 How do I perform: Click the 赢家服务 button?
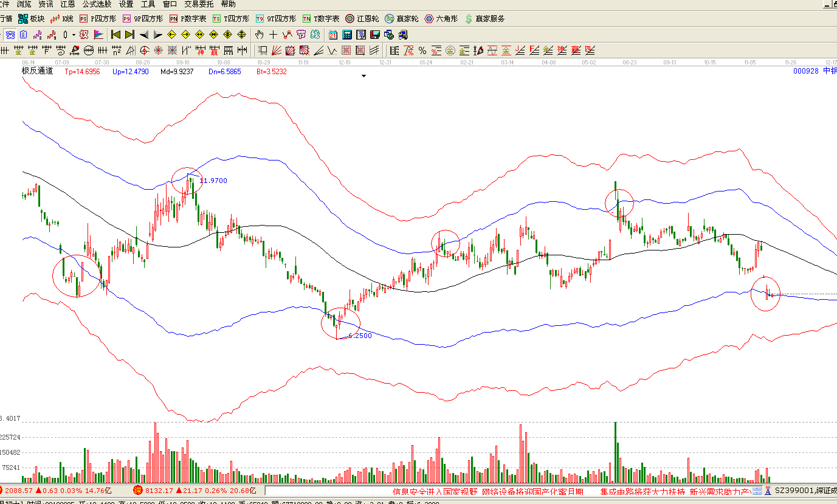click(x=484, y=19)
